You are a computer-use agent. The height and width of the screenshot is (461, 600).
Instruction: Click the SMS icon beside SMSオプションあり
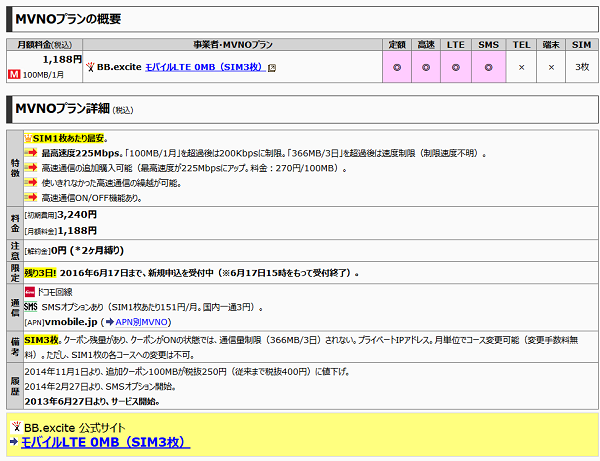[x=31, y=307]
